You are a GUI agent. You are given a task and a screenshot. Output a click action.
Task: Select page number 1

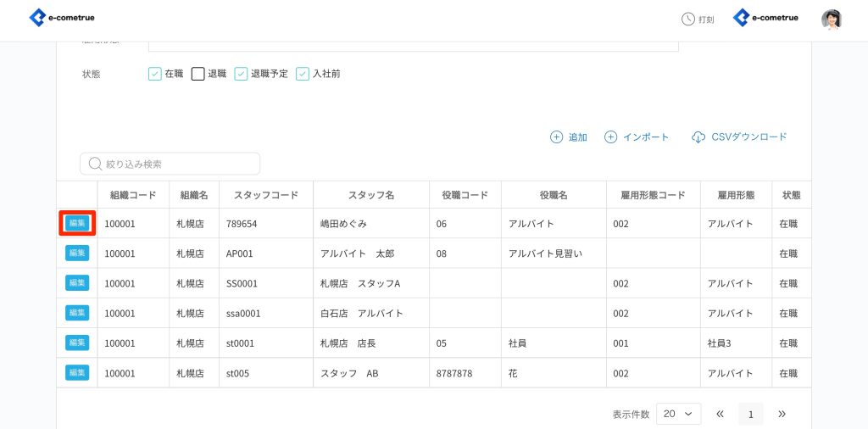[x=750, y=414]
